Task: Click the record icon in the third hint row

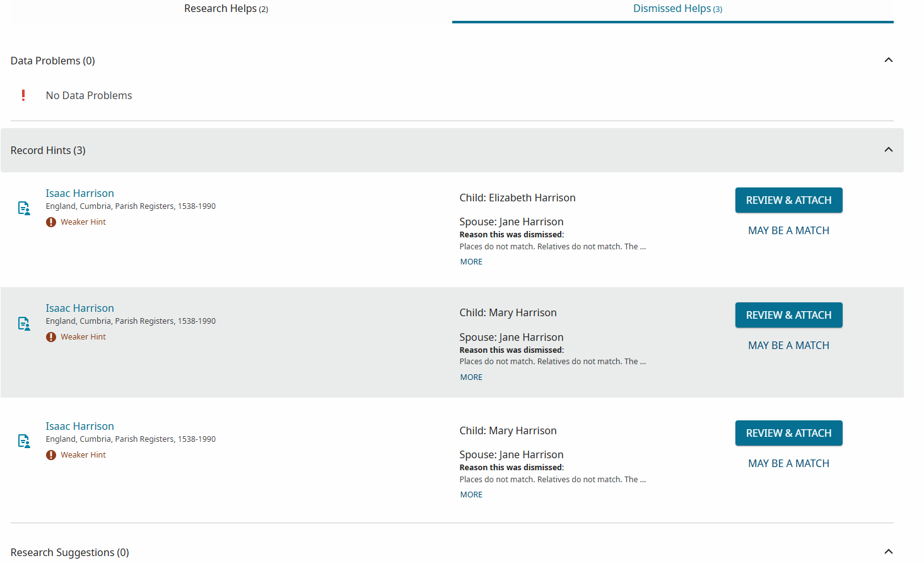Action: tap(24, 441)
